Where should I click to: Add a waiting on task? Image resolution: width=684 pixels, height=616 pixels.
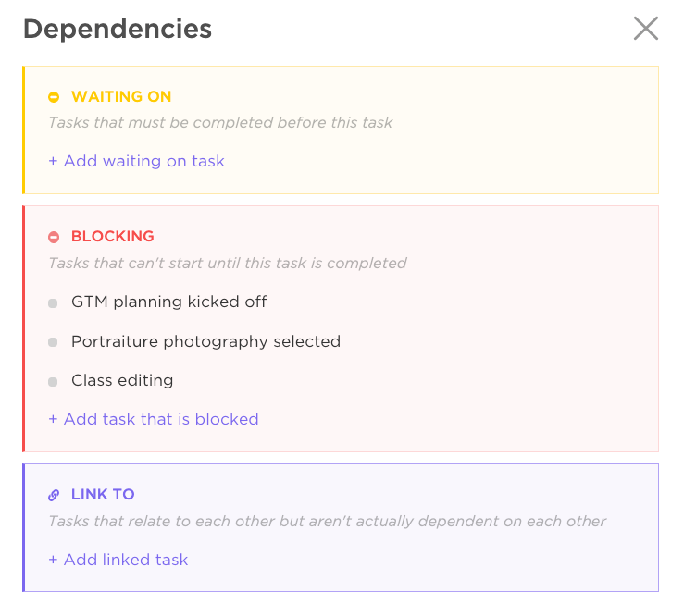[137, 161]
